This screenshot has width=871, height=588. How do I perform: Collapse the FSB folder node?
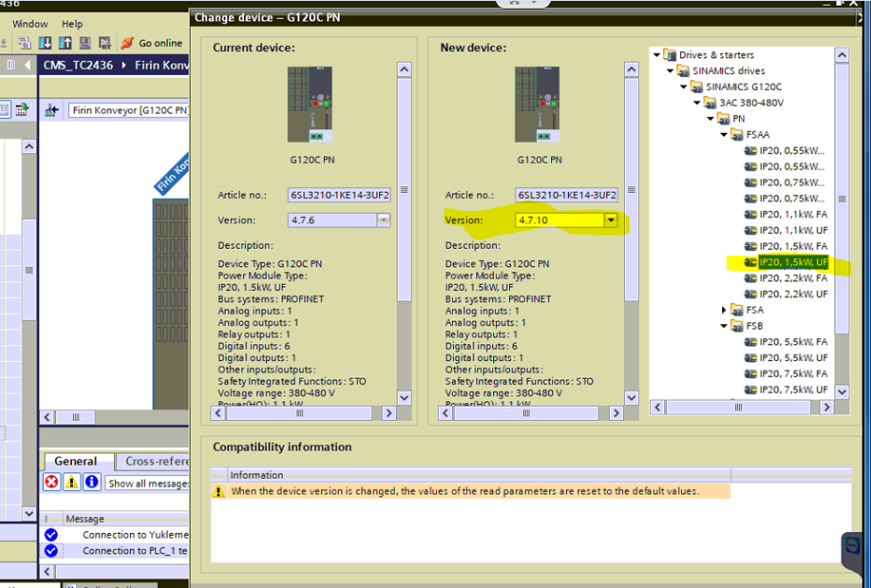724,326
